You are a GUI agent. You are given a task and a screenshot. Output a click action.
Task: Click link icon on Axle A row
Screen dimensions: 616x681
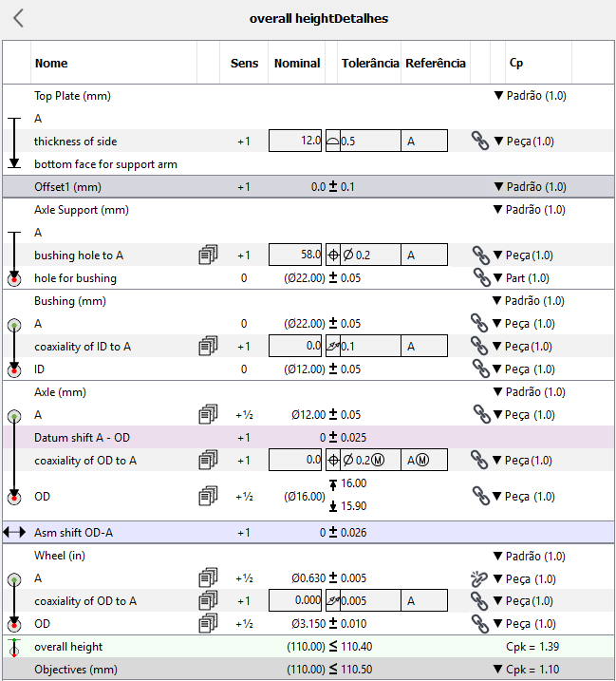482,414
